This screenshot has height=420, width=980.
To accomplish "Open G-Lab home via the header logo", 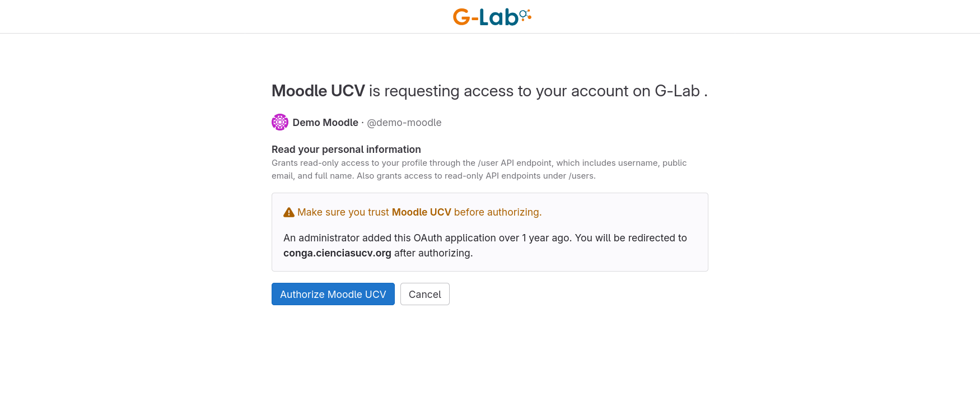I will click(491, 16).
